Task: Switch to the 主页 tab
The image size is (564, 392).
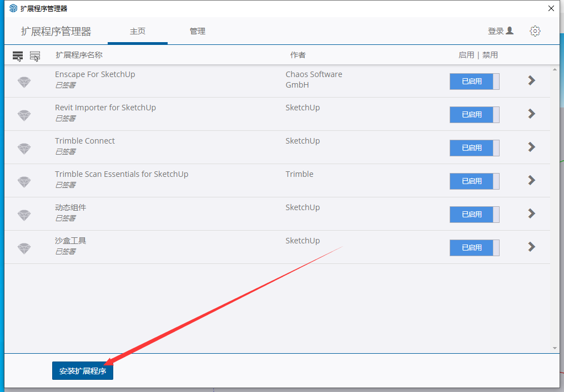Action: pyautogui.click(x=138, y=31)
